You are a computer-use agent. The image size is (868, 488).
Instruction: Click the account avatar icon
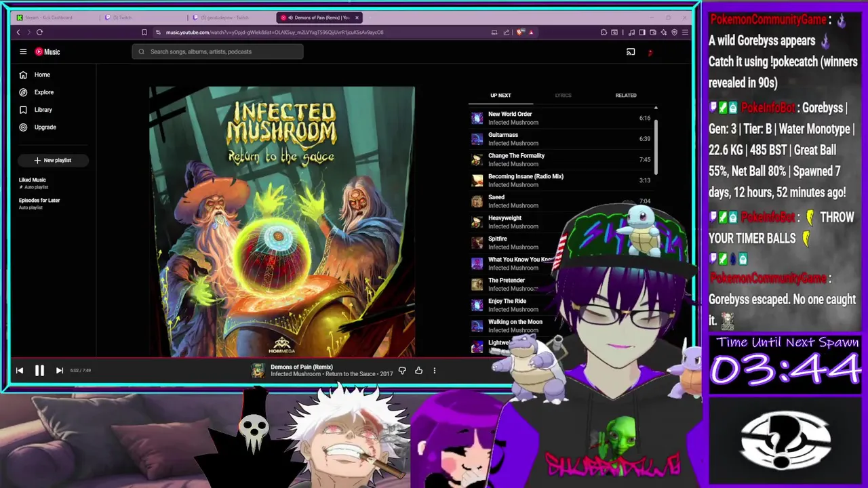click(650, 52)
